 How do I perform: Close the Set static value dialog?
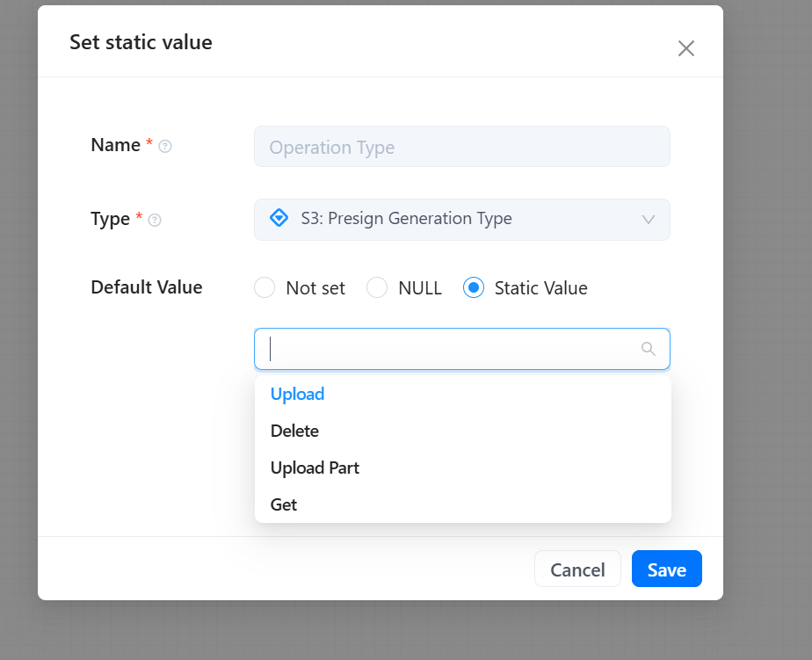coord(686,48)
